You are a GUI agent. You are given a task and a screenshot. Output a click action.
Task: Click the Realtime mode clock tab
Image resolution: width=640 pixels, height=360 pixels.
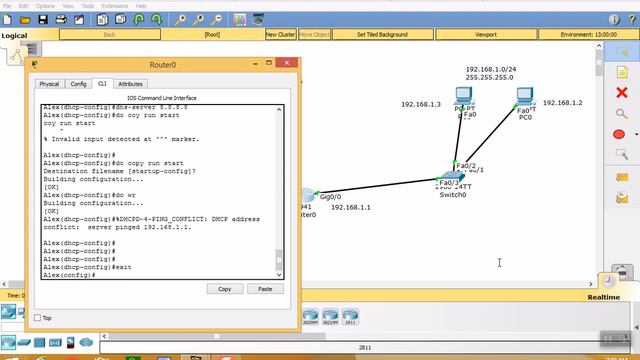[x=609, y=281]
